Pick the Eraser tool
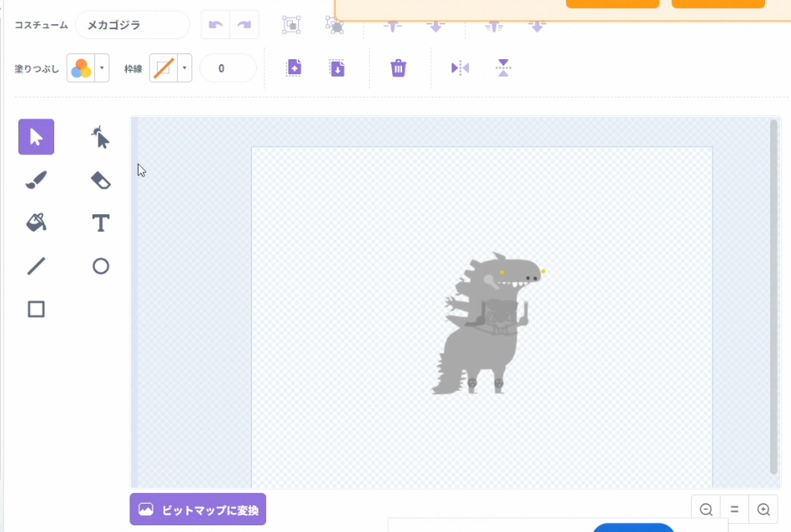Image resolution: width=791 pixels, height=532 pixels. 100,180
